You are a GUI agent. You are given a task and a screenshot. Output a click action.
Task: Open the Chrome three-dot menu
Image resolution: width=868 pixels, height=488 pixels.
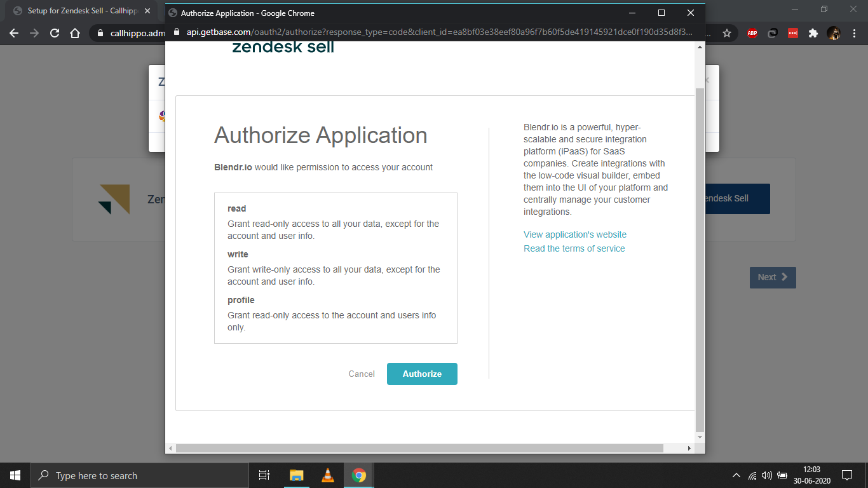(853, 33)
